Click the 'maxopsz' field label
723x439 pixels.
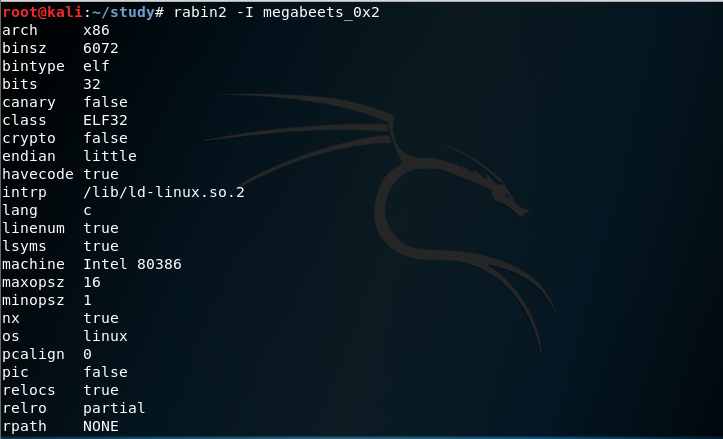(33, 283)
